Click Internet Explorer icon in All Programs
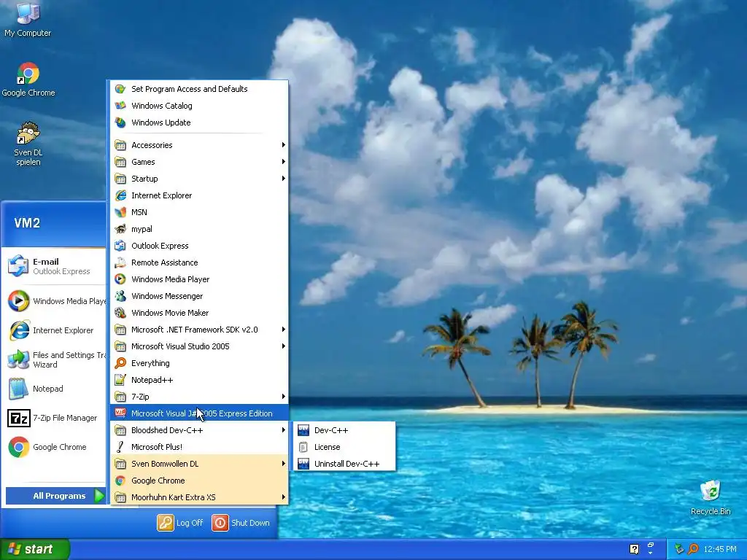The width and height of the screenshot is (747, 560). pos(120,195)
